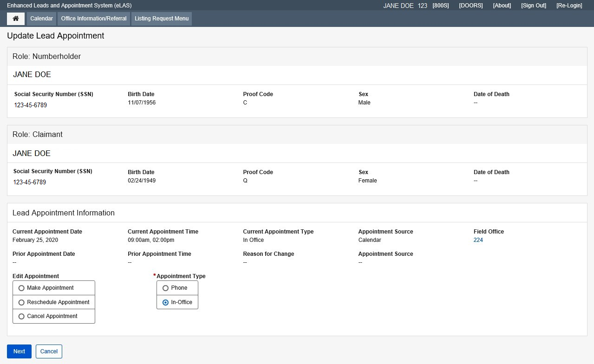The height and width of the screenshot is (364, 594).
Task: Open the [About] link
Action: (502, 6)
